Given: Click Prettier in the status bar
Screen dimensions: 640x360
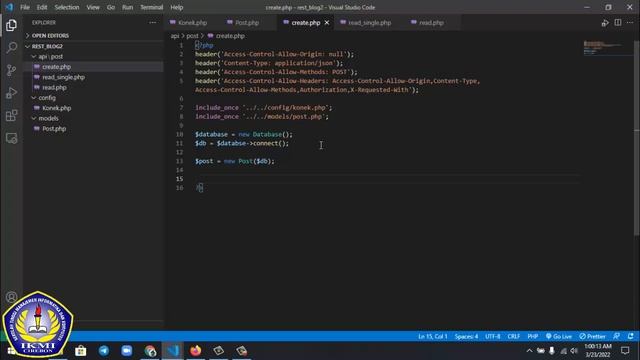Looking at the screenshot, I should click(x=592, y=336).
